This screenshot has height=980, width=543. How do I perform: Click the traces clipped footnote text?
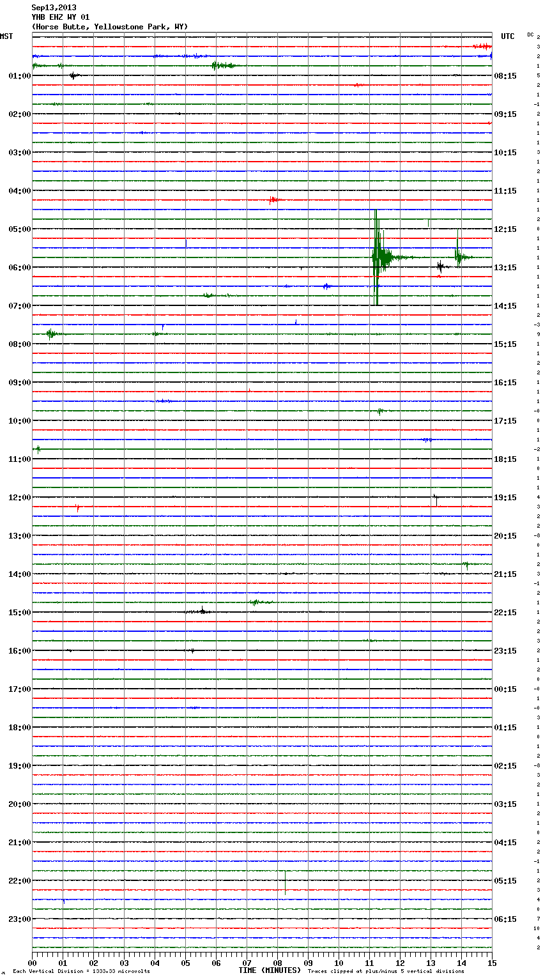click(x=386, y=972)
